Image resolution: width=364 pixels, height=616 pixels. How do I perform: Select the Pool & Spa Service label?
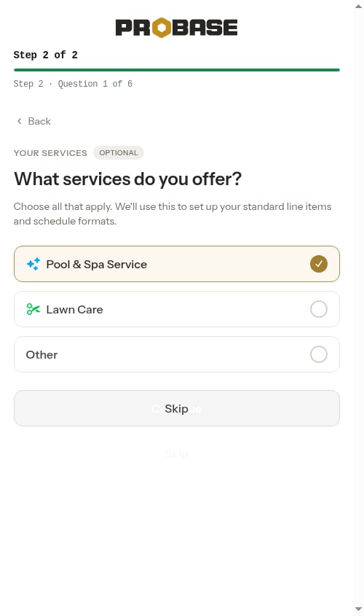(97, 265)
